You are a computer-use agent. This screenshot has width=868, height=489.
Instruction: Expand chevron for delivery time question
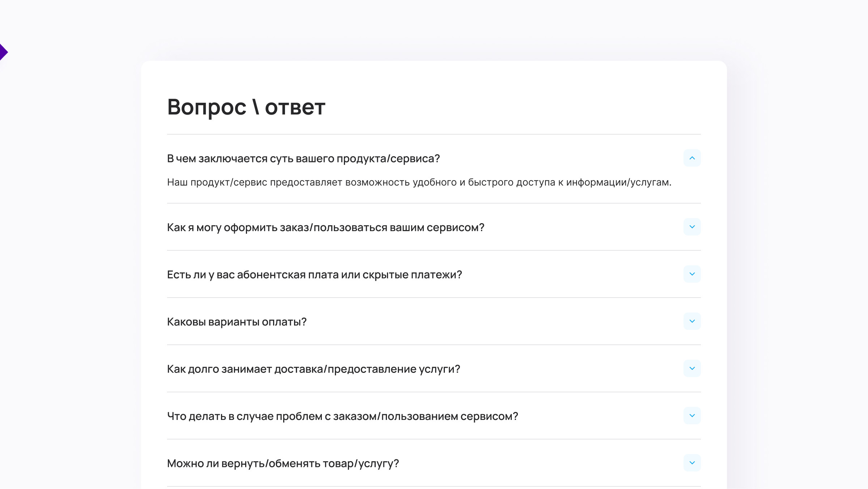coord(692,369)
